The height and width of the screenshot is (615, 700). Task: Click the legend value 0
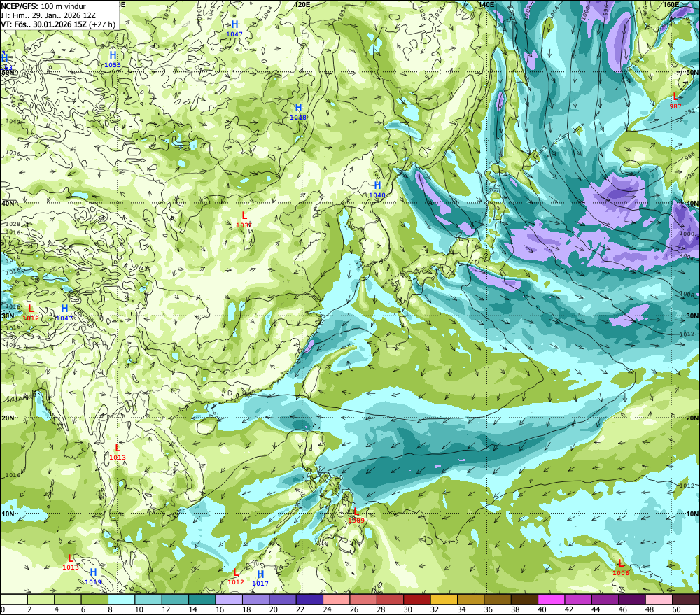point(3,609)
